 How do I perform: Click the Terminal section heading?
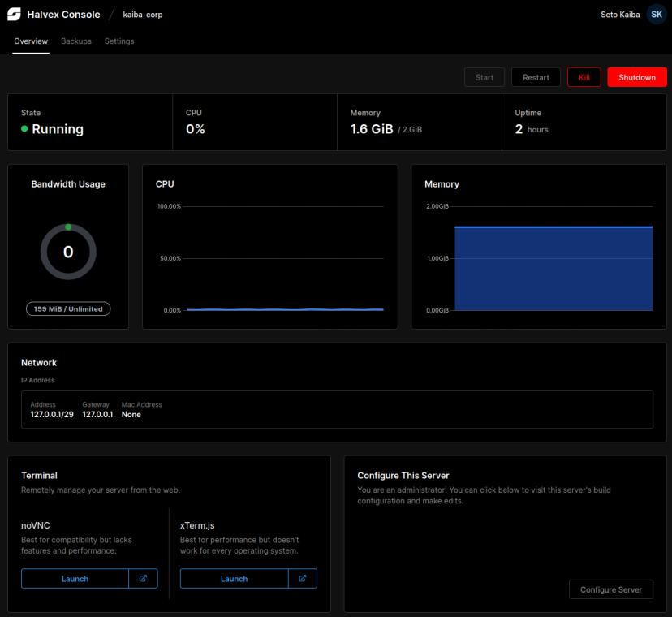40,476
